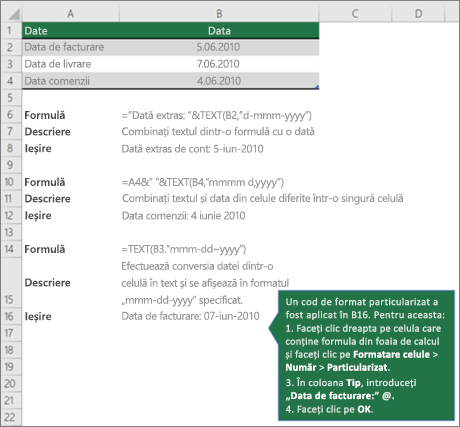Select the output cell Data de facturare: 07-iun-2010
Image resolution: width=460 pixels, height=427 pixels.
[x=190, y=316]
